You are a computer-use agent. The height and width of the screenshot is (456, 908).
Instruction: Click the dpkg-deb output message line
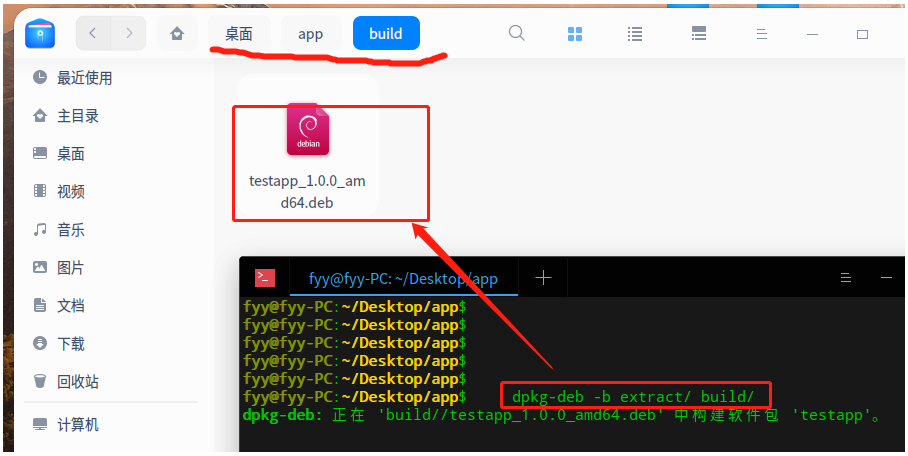(x=562, y=415)
